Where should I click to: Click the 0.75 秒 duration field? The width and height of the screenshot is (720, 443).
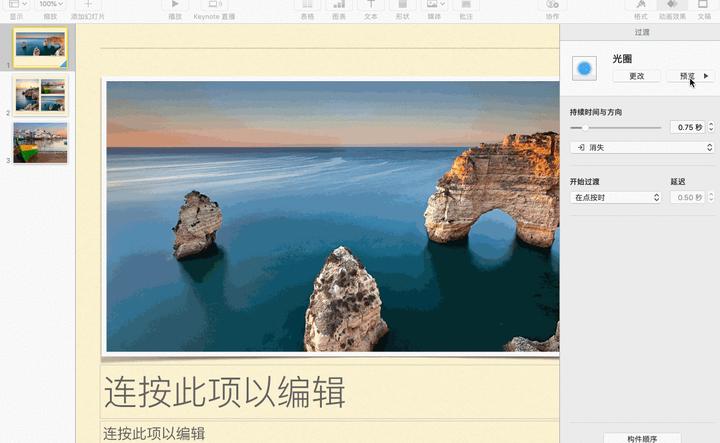tap(688, 127)
